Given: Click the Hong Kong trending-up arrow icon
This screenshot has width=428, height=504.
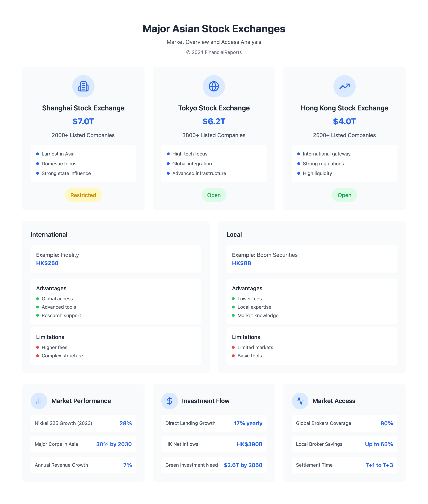Looking at the screenshot, I should point(344,86).
